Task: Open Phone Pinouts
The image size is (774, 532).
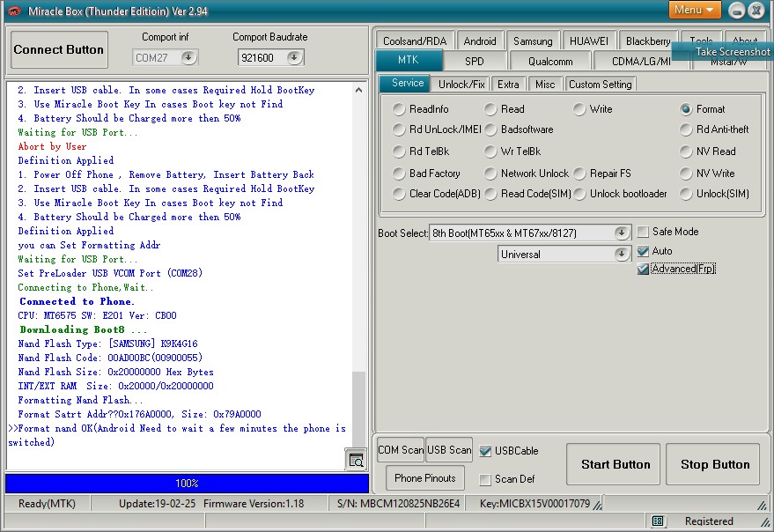Action: [425, 478]
